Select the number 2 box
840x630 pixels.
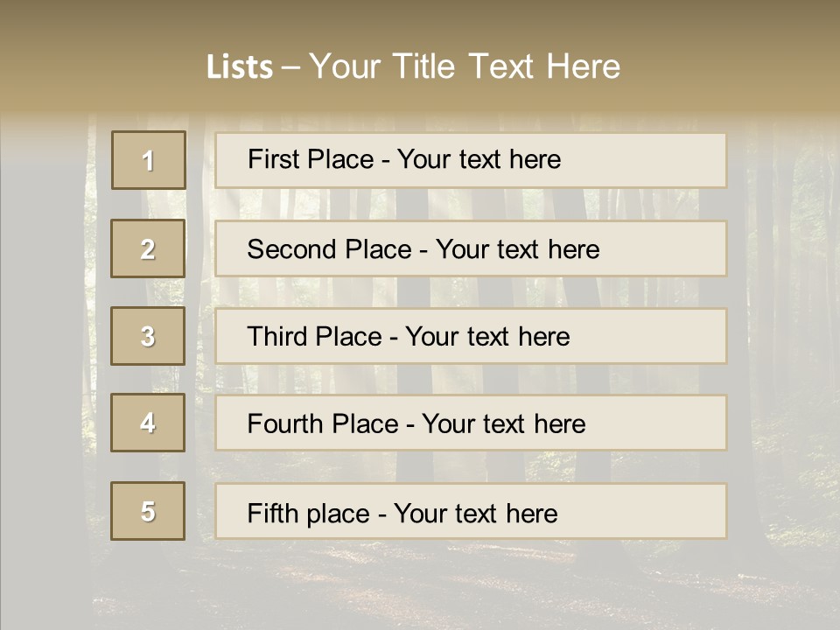(148, 248)
